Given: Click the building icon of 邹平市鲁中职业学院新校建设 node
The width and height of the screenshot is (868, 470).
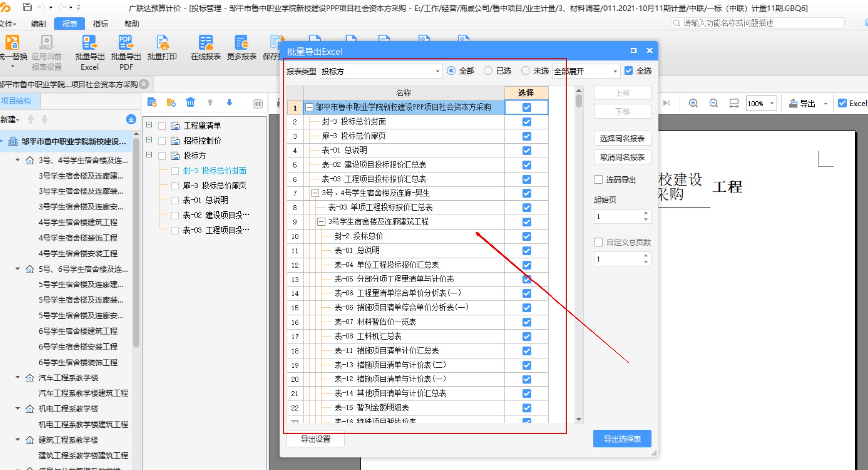Looking at the screenshot, I should pos(13,142).
